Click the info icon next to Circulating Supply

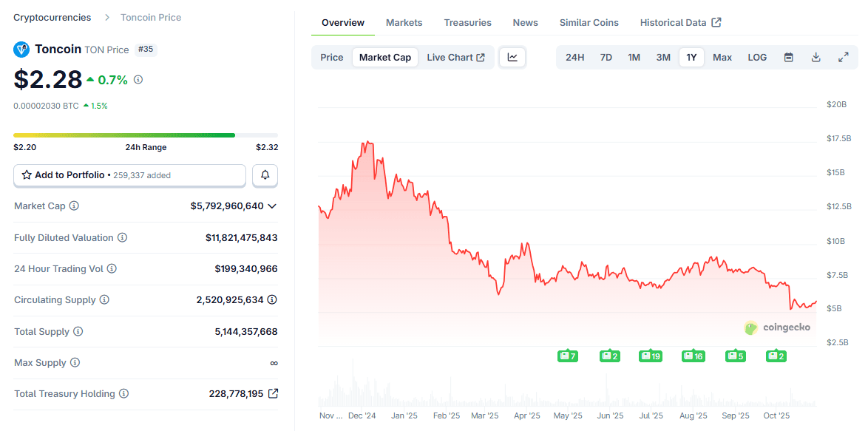(104, 299)
